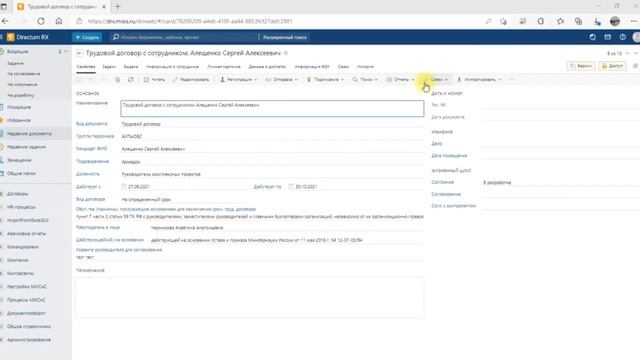This screenshot has height=360, width=640.
Task: Open the Данные о доплатах tab
Action: point(267,67)
